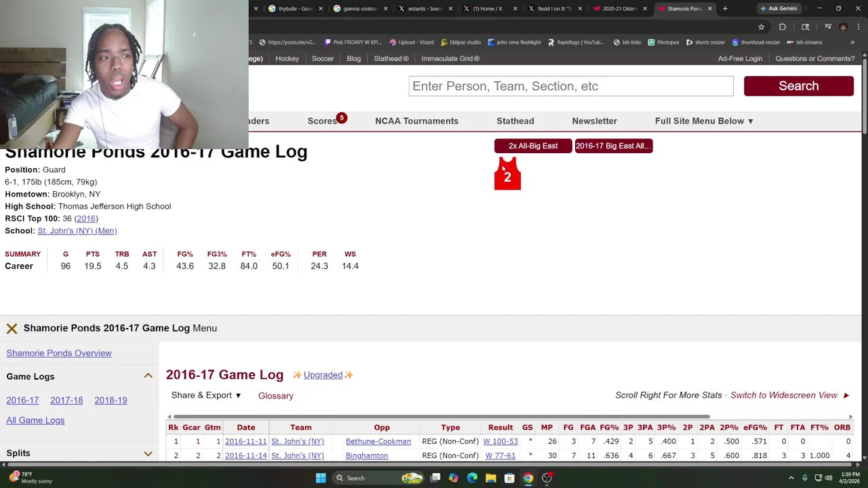This screenshot has width=868, height=488.
Task: Open the bih links bookmark
Action: pos(627,42)
